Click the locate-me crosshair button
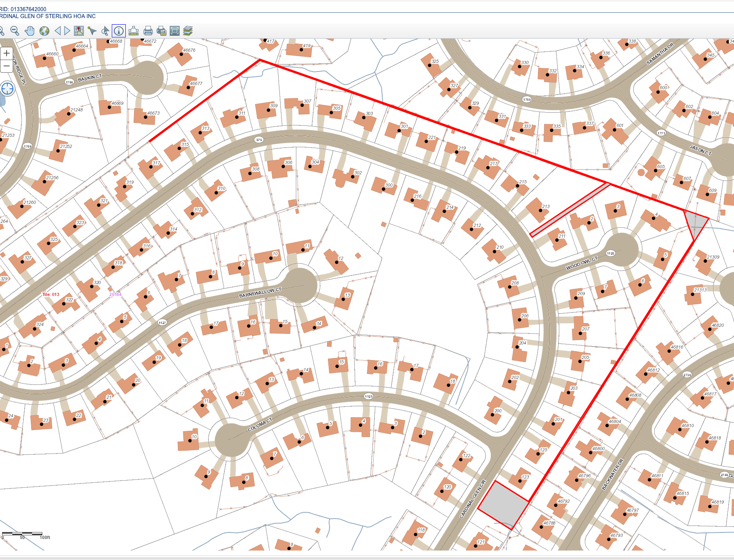Screen dimensions: 734x560 [x=7, y=88]
